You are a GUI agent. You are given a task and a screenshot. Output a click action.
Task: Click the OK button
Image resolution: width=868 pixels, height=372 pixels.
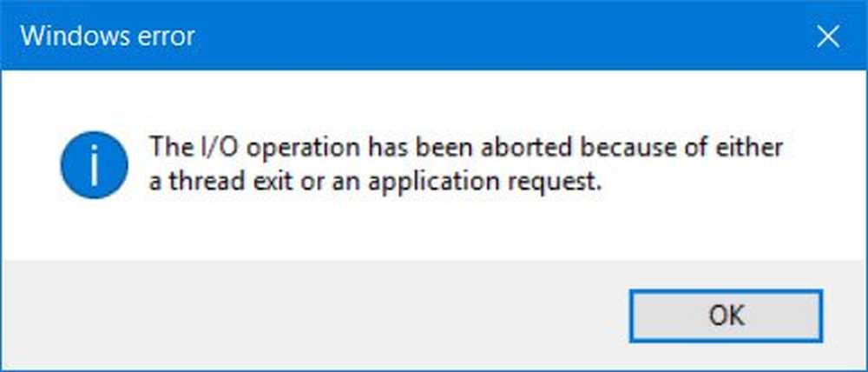click(x=726, y=316)
